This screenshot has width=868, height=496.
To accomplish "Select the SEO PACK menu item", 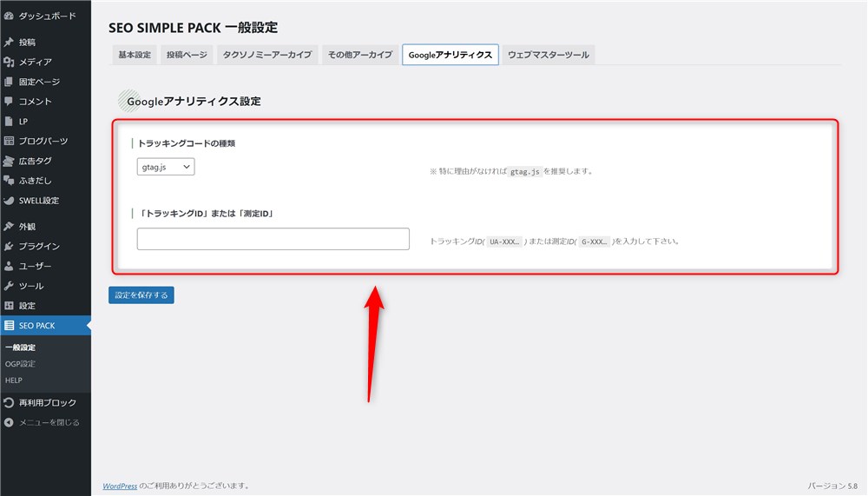I will pyautogui.click(x=45, y=325).
